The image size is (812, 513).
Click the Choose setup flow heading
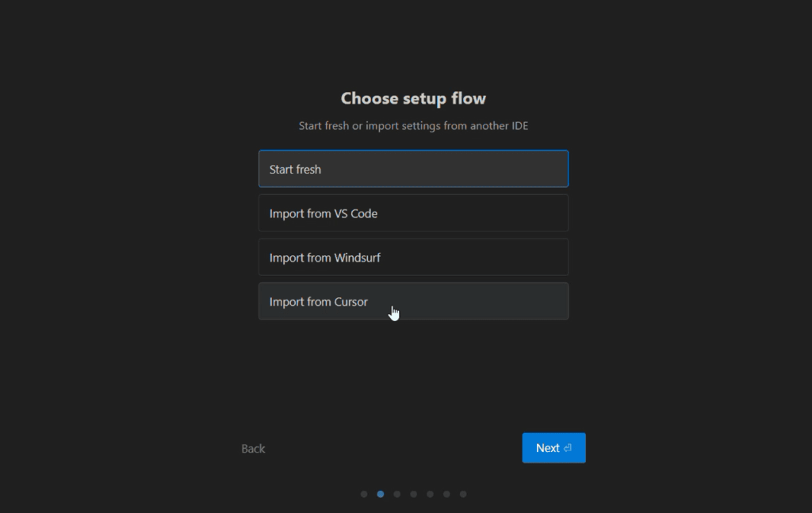pyautogui.click(x=413, y=98)
